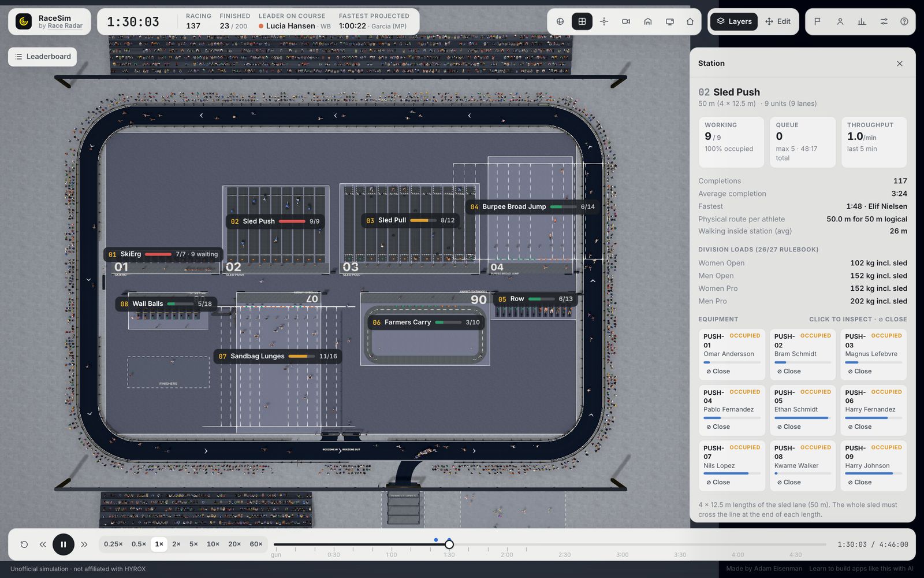Select the 06 Farmers Carry station label
924x578 pixels.
coord(426,323)
